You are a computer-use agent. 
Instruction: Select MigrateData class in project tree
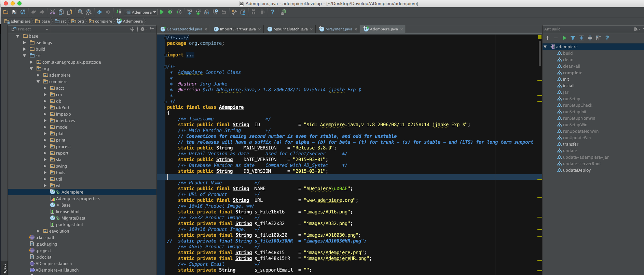[68, 218]
